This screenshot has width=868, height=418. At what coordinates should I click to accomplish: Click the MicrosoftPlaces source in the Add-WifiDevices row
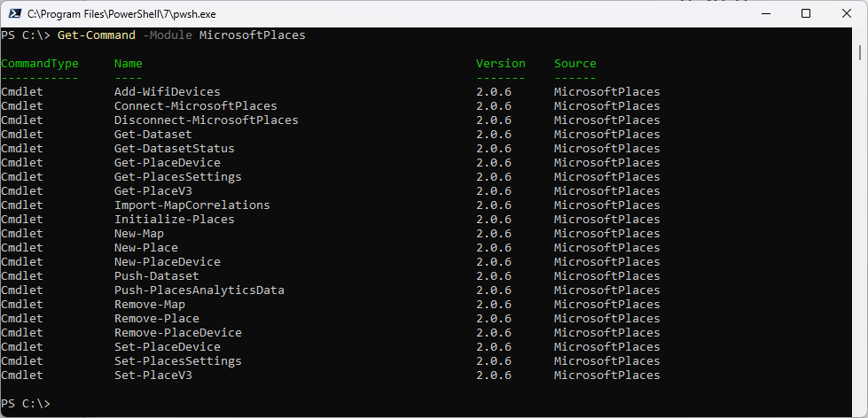tap(607, 92)
